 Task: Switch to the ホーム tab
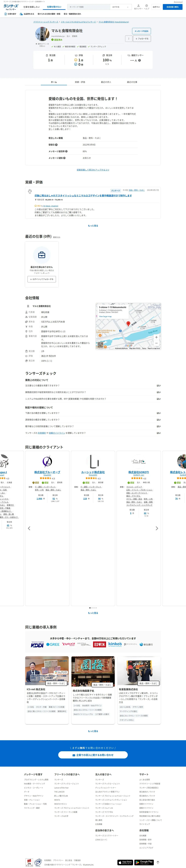(x=54, y=82)
